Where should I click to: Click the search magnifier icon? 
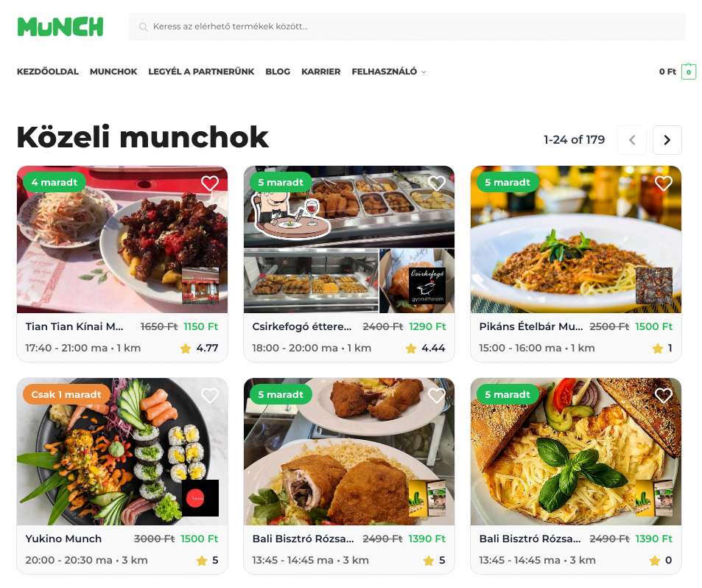143,27
